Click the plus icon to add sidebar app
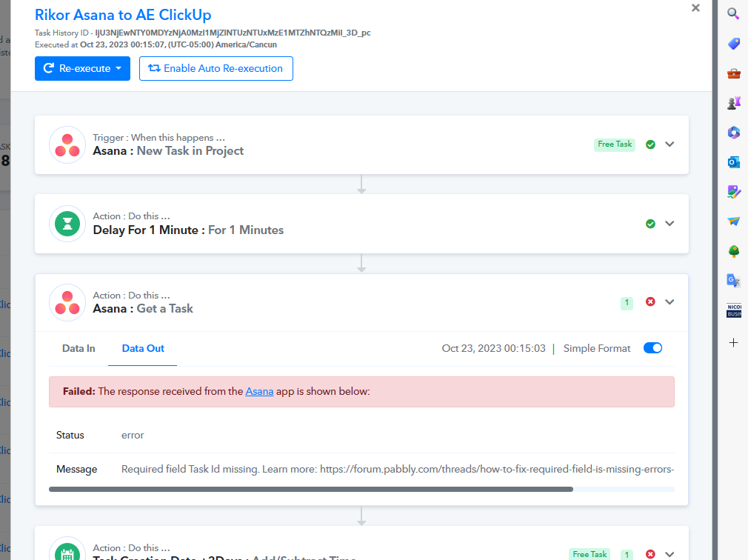Viewport: 748px width, 560px height. pos(734,342)
